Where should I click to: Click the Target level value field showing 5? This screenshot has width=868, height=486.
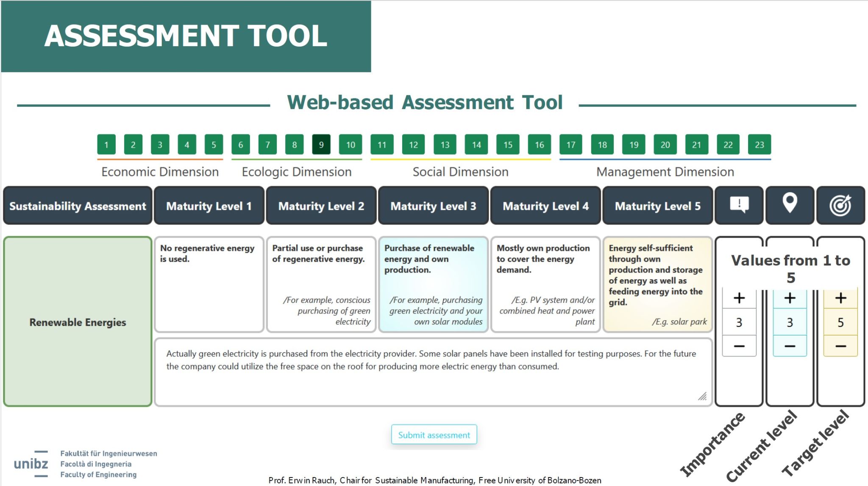tap(840, 322)
